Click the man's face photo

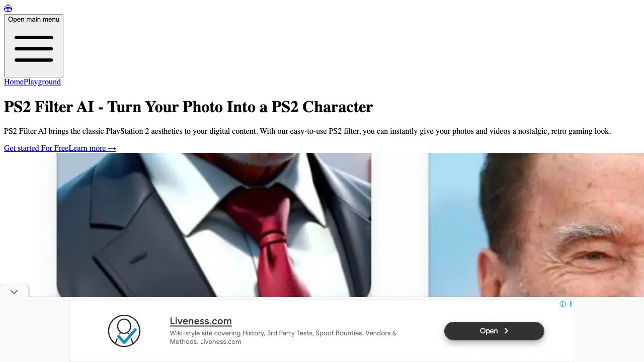pos(536,225)
